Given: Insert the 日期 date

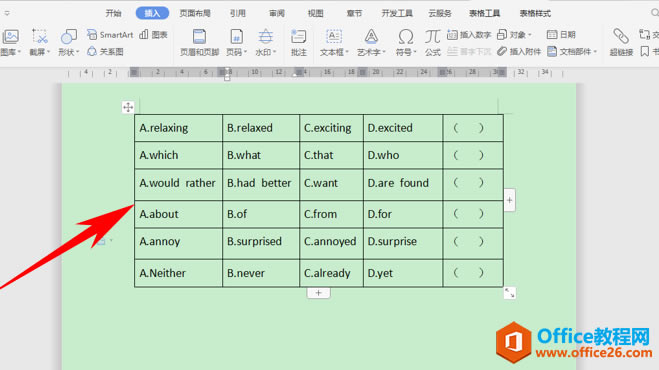Looking at the screenshot, I should click(561, 35).
